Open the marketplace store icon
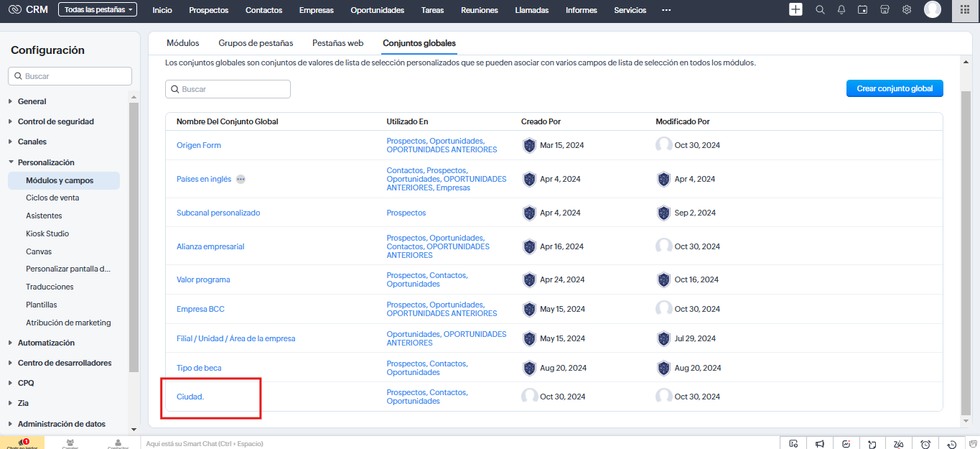 (x=885, y=10)
